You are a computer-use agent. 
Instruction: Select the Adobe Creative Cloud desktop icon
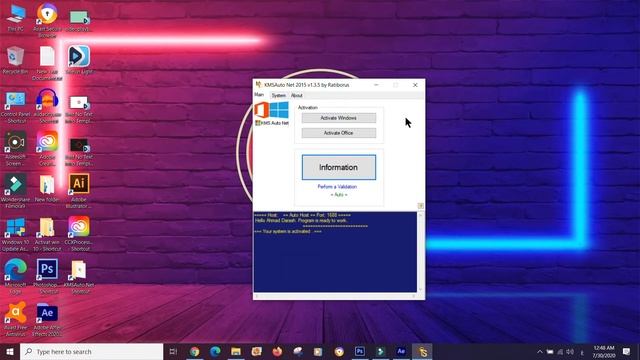(x=47, y=149)
